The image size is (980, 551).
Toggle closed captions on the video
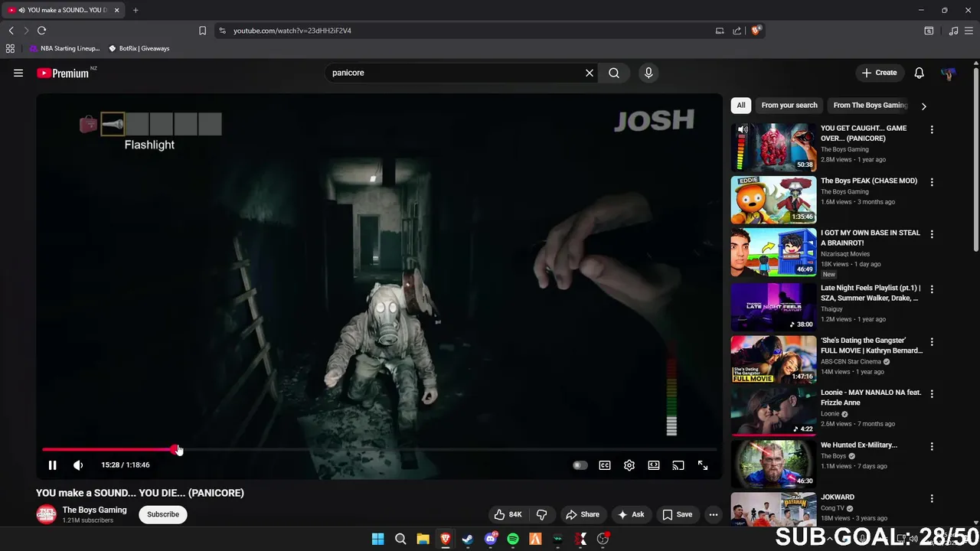(605, 465)
